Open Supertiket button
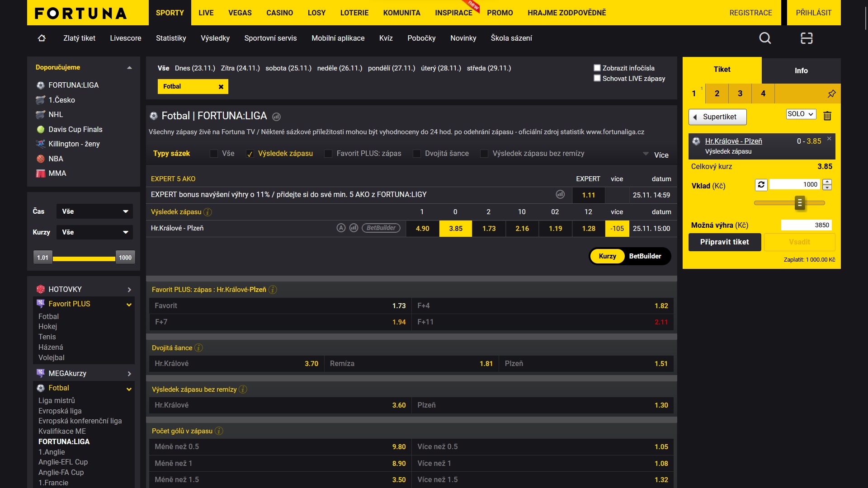This screenshot has width=868, height=488. (x=717, y=117)
